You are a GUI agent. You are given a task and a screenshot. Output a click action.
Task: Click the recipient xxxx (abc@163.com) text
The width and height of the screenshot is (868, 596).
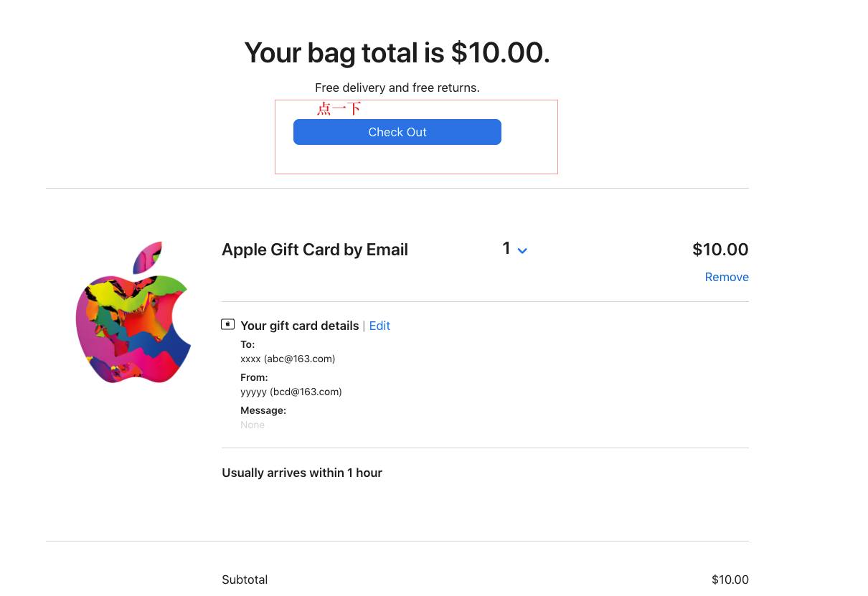point(288,359)
